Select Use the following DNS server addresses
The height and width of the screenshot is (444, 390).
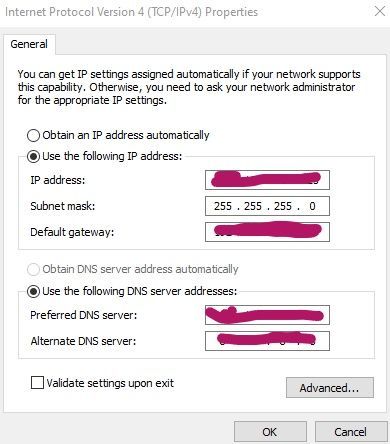pyautogui.click(x=33, y=291)
